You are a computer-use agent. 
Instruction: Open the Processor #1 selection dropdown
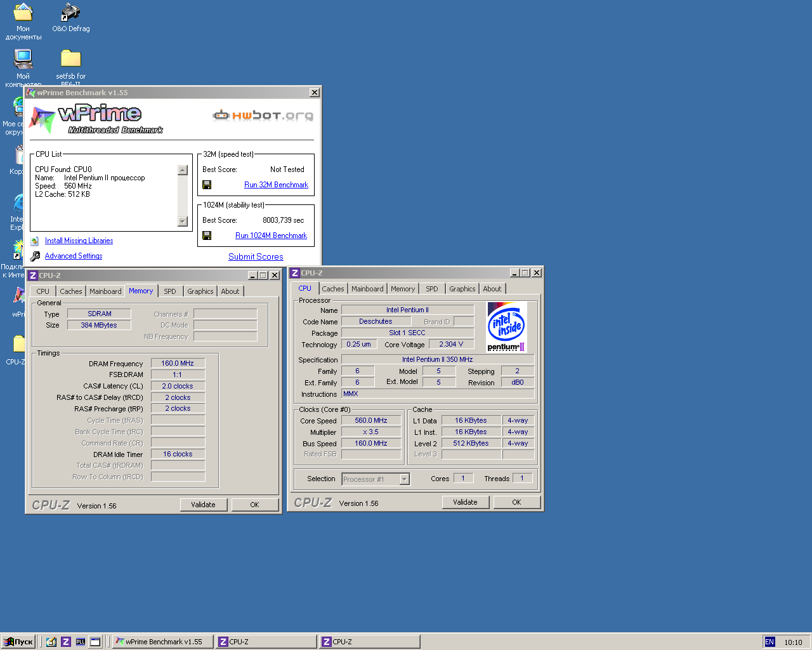(x=376, y=479)
